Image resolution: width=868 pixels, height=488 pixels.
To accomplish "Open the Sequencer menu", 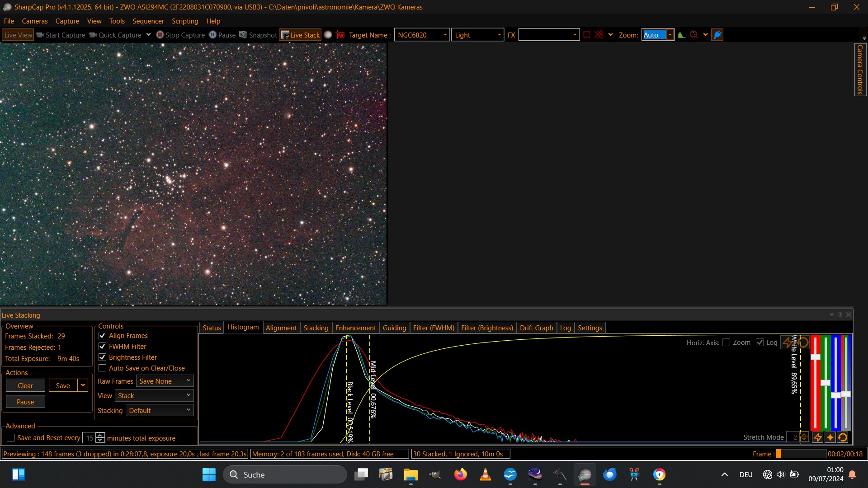I will coord(148,21).
